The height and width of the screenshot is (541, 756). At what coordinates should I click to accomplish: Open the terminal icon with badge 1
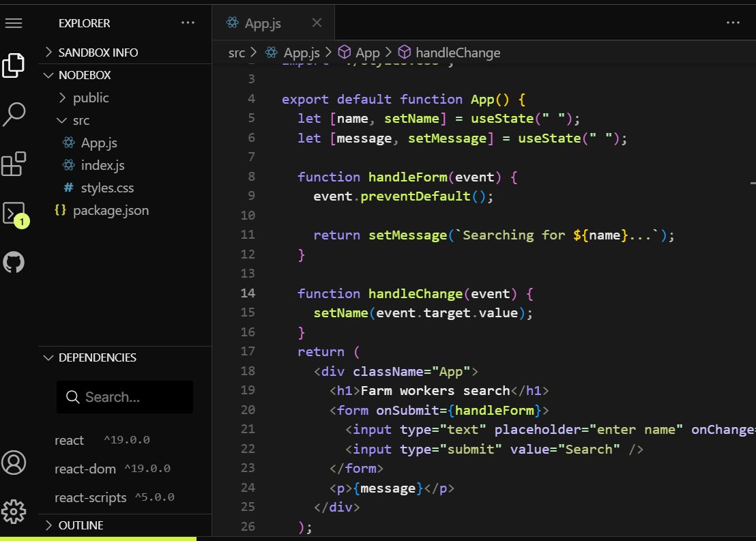click(14, 214)
